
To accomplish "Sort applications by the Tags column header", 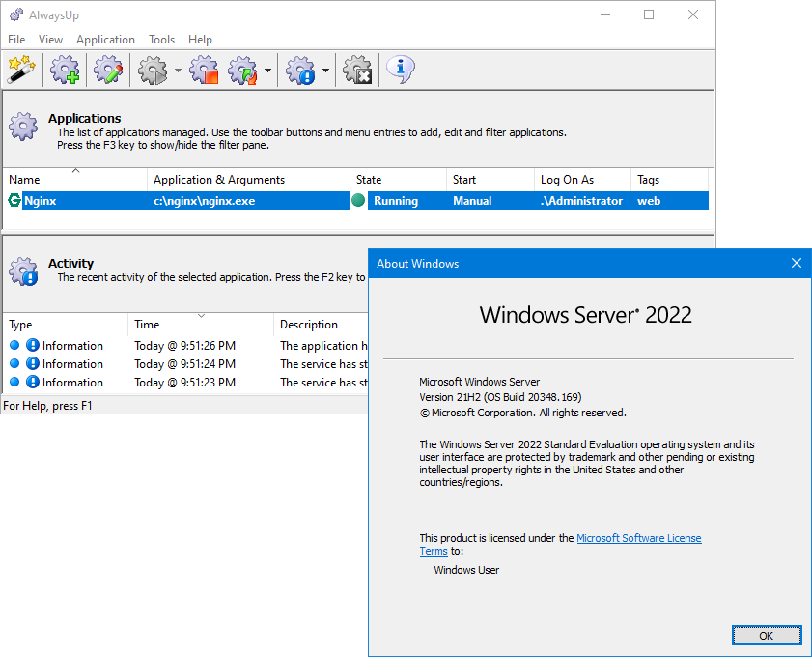I will point(670,180).
